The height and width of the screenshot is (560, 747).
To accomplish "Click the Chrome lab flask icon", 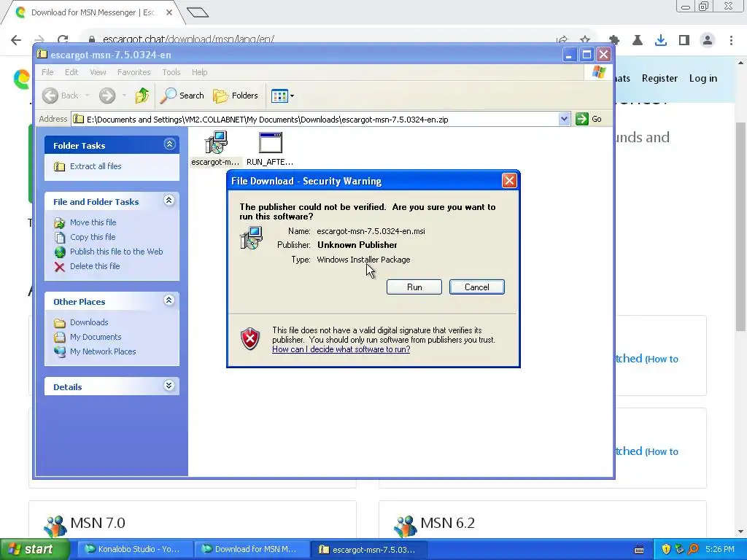I will (x=638, y=40).
